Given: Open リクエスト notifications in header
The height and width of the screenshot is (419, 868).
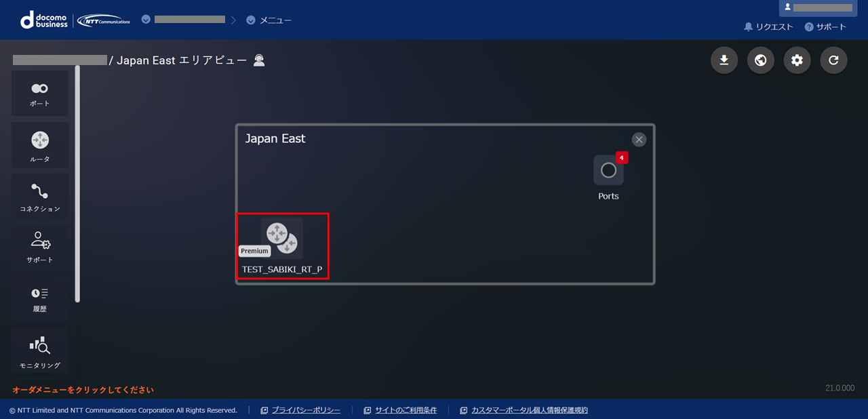Looking at the screenshot, I should coord(768,27).
